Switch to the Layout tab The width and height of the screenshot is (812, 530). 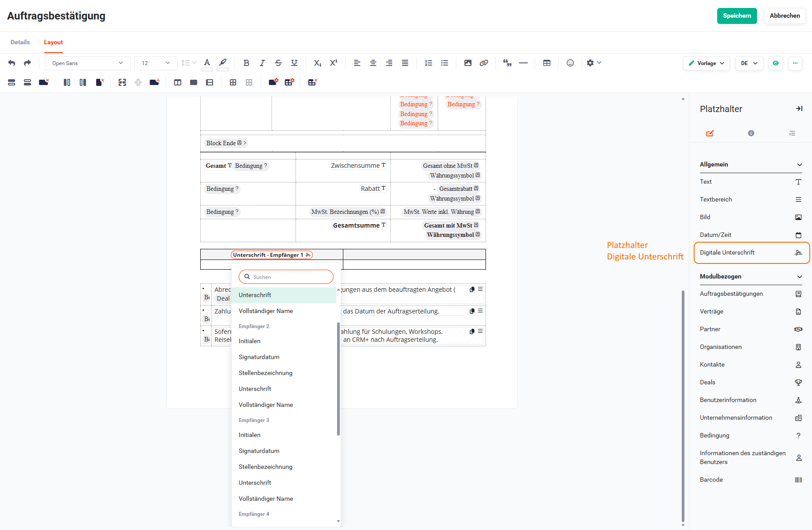53,42
